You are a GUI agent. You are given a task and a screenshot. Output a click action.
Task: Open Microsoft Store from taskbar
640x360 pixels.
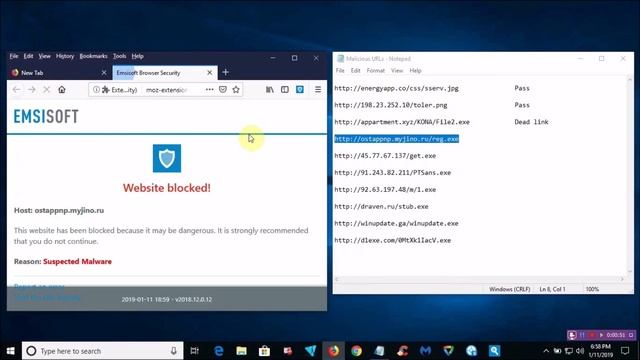(264, 351)
